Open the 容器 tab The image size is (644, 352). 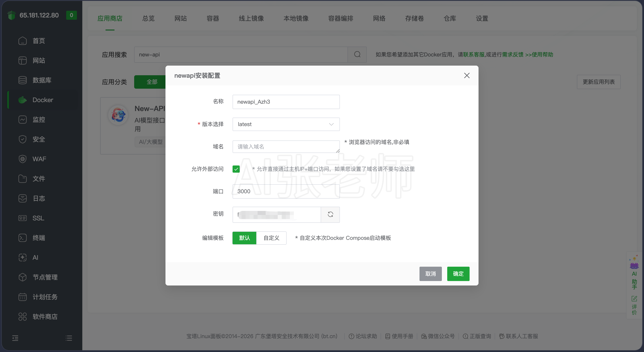[x=213, y=18]
